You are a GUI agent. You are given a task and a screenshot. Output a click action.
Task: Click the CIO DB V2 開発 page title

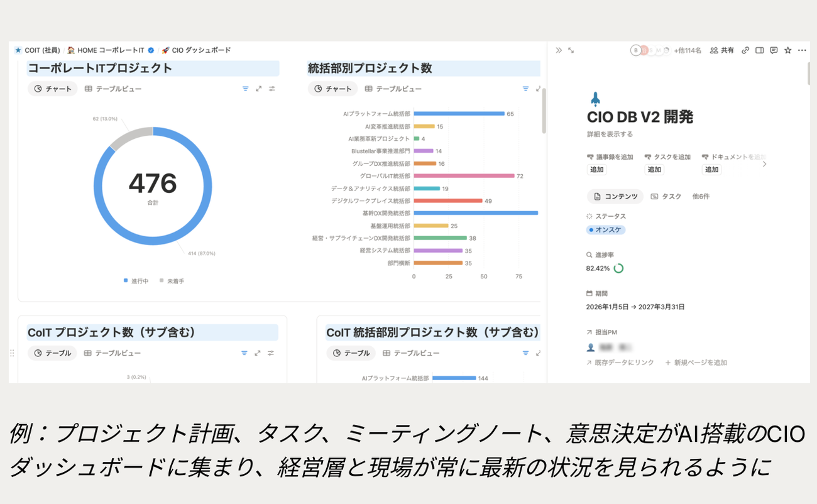click(640, 117)
